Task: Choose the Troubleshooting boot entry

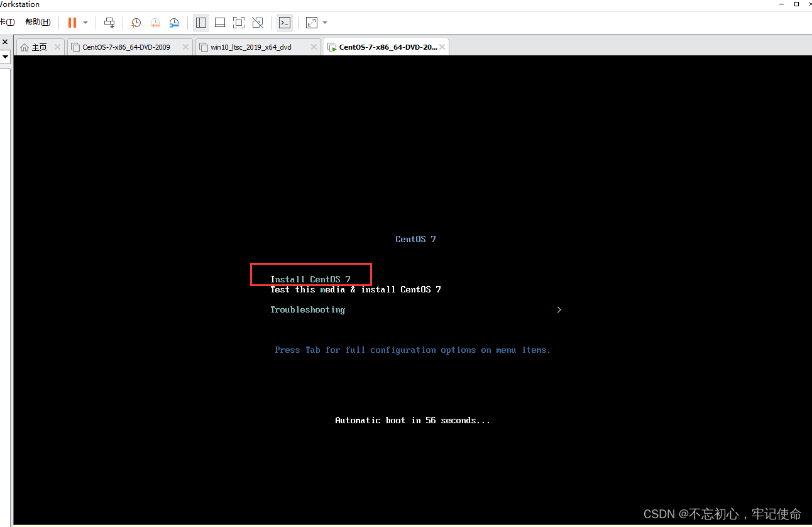Action: tap(307, 309)
